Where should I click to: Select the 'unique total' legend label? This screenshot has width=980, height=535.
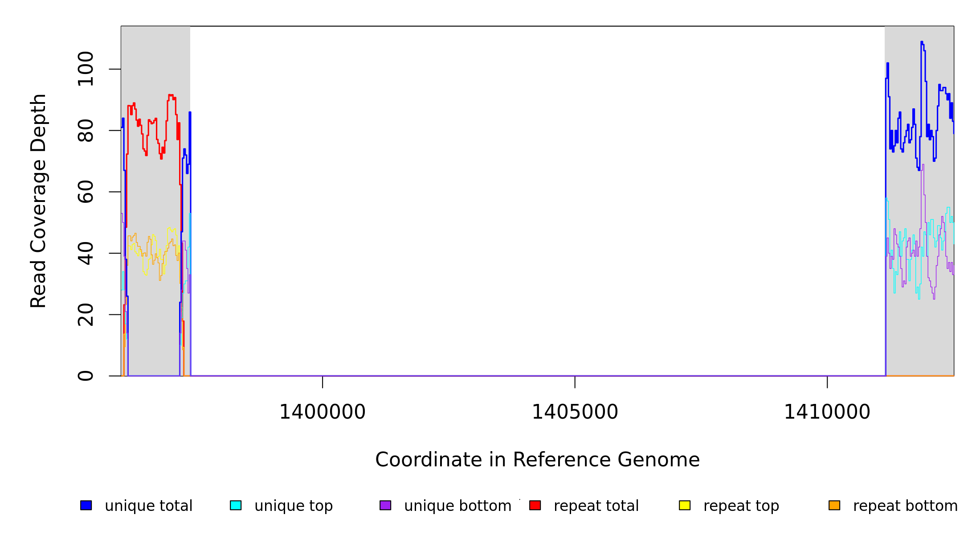(x=148, y=506)
